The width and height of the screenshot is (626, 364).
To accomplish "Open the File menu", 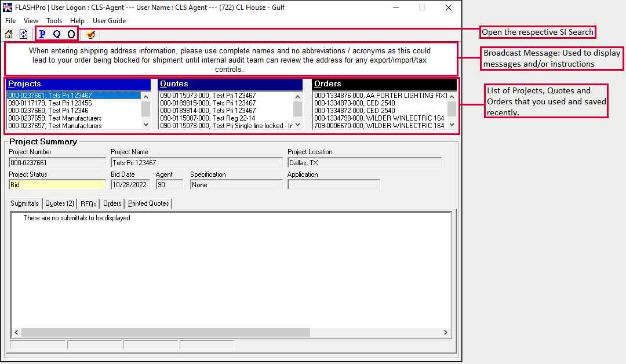I will tap(10, 21).
